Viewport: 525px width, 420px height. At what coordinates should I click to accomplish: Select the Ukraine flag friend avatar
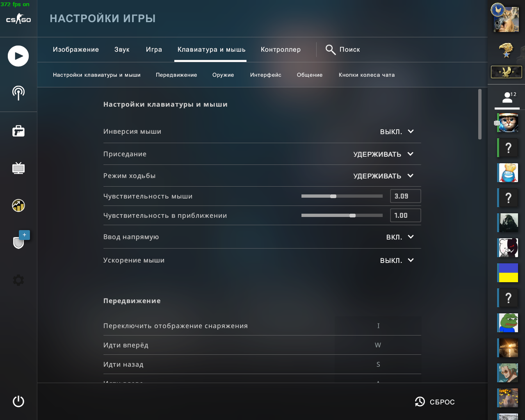click(x=508, y=273)
